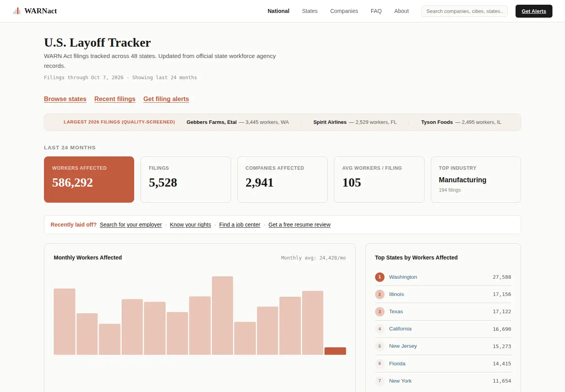Open the National nav item
This screenshot has width=565, height=392.
point(279,11)
